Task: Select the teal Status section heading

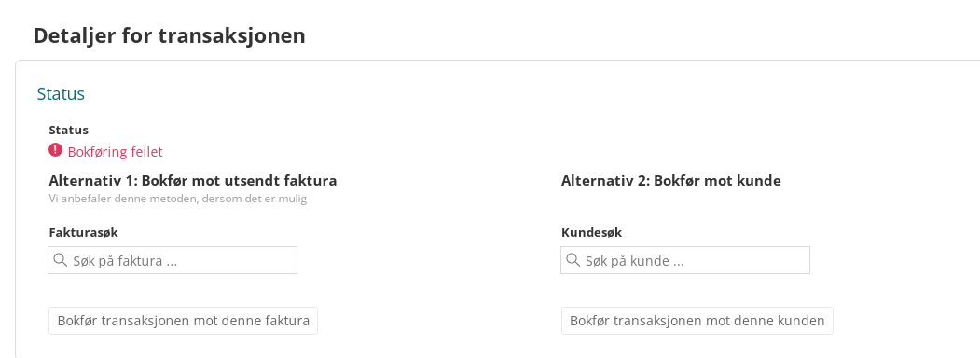Action: [x=61, y=94]
